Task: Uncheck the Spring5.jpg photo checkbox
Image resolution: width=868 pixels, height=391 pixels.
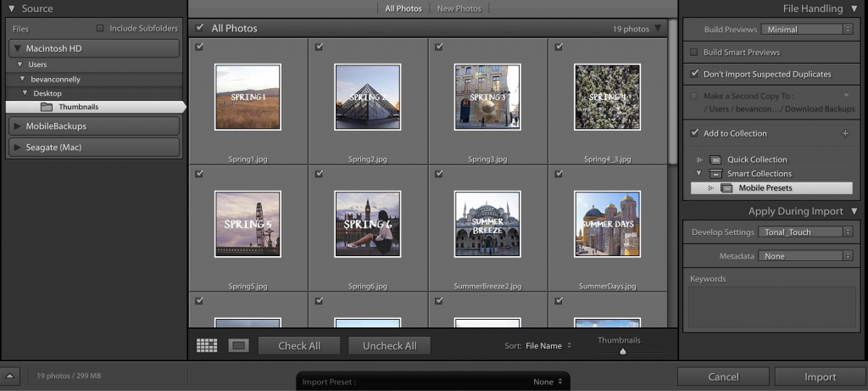Action: point(199,174)
